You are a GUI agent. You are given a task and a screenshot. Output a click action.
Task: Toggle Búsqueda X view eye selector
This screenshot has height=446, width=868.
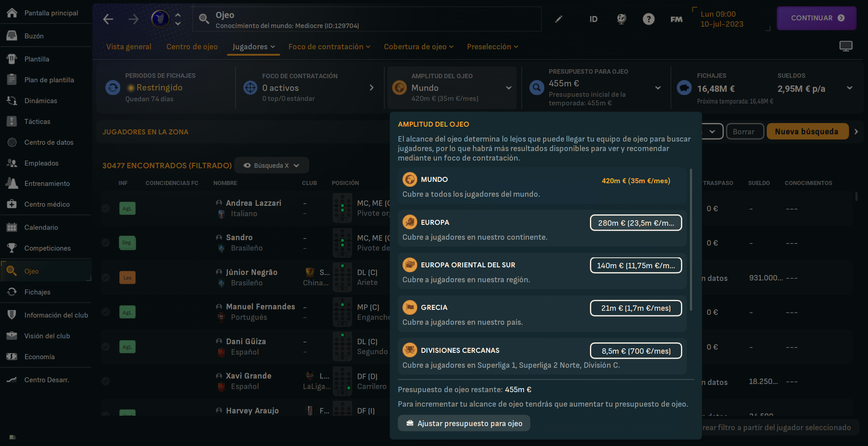[272, 166]
